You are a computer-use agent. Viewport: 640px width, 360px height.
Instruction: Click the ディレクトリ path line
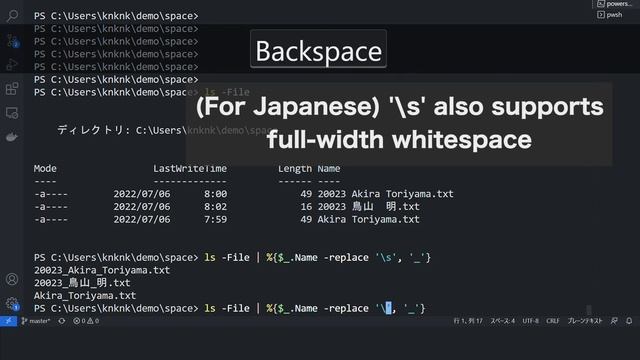[x=163, y=130]
